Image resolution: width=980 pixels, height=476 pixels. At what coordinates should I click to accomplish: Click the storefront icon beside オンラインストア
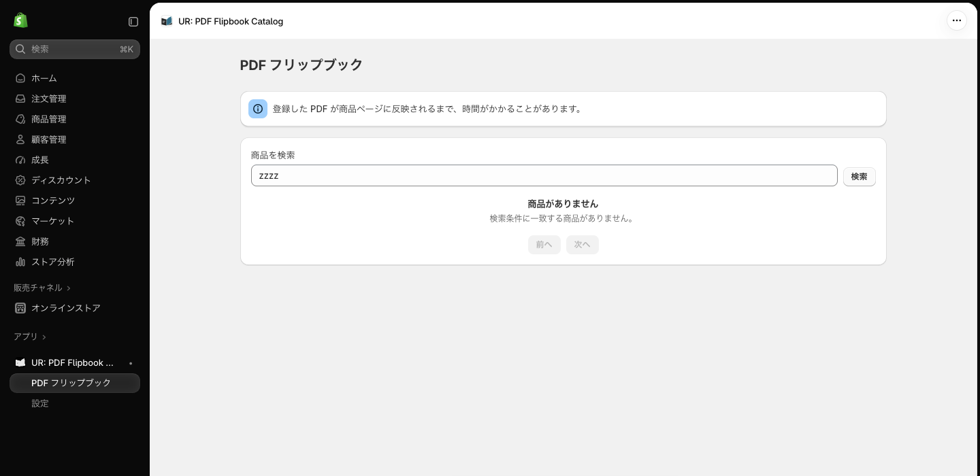click(20, 308)
